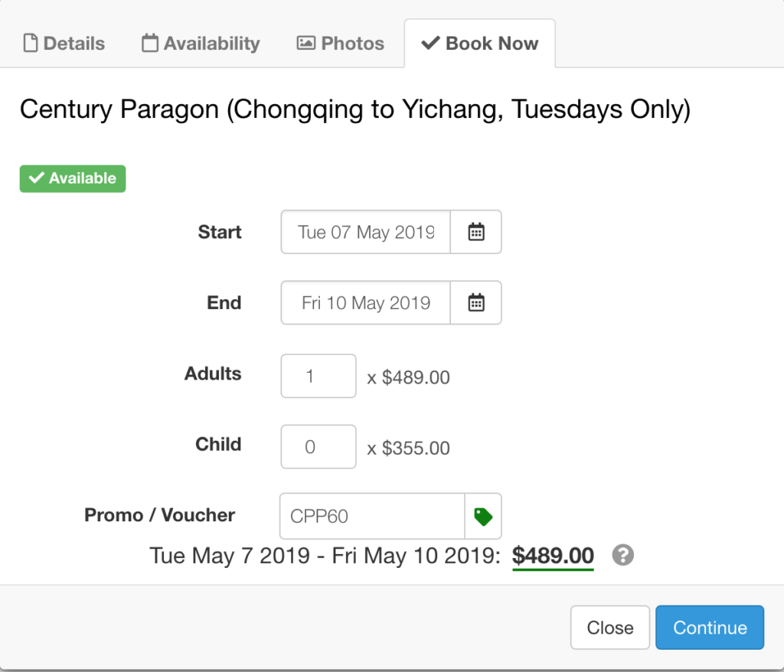Viewport: 784px width, 672px height.
Task: Click into the Child quantity field
Action: click(x=318, y=447)
